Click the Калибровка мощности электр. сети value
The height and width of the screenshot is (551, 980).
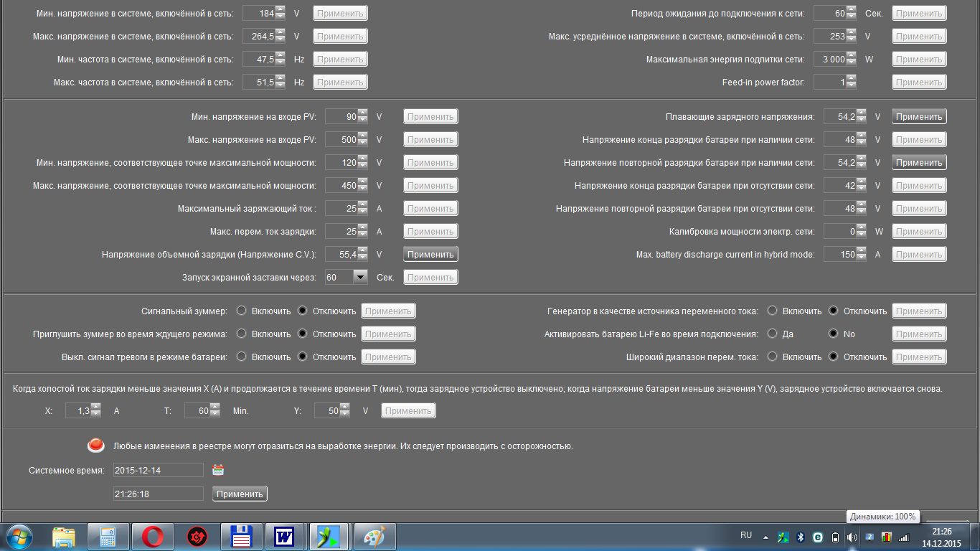pyautogui.click(x=839, y=231)
